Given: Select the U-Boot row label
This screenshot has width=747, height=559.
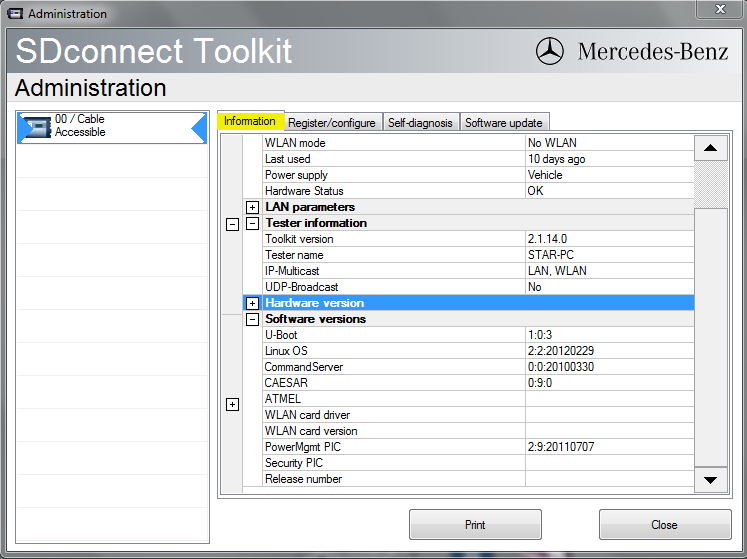Looking at the screenshot, I should [x=281, y=335].
